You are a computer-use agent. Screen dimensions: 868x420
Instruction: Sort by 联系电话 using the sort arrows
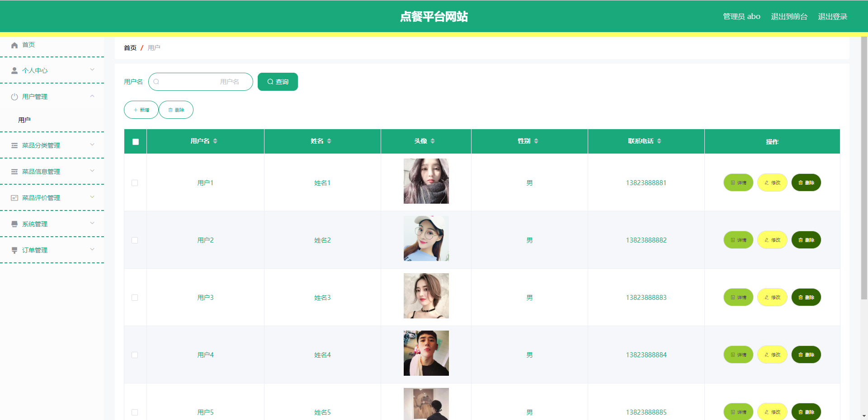[x=659, y=141]
